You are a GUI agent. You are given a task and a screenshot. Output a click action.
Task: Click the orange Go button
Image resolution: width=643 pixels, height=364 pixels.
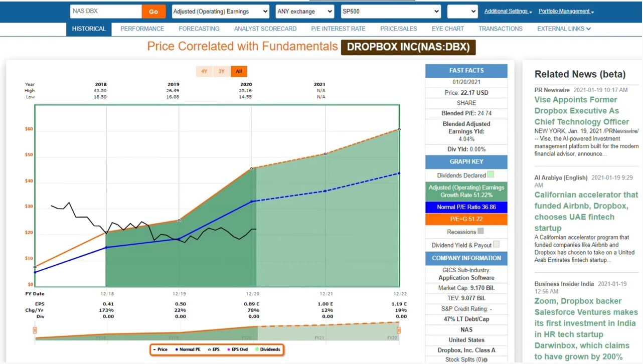[153, 12]
